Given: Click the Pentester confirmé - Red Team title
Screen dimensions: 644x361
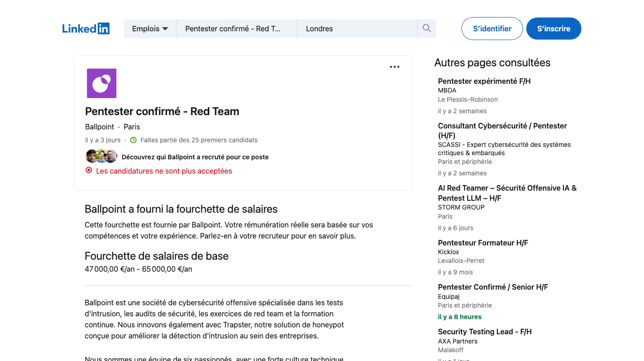Looking at the screenshot, I should 162,111.
